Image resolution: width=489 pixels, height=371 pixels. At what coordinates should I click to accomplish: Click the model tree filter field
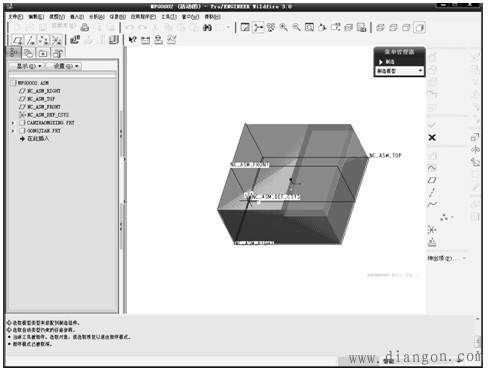pyautogui.click(x=62, y=75)
